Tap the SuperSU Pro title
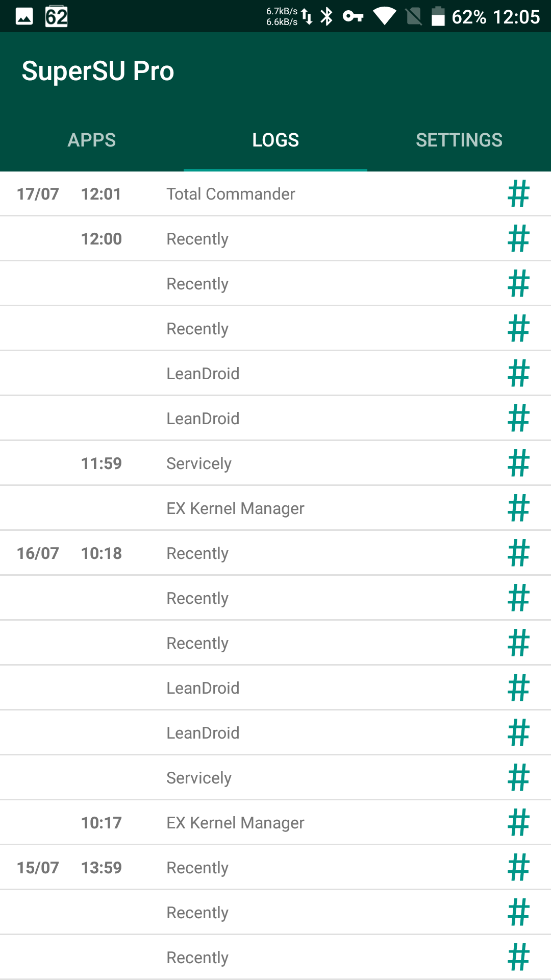 tap(98, 71)
